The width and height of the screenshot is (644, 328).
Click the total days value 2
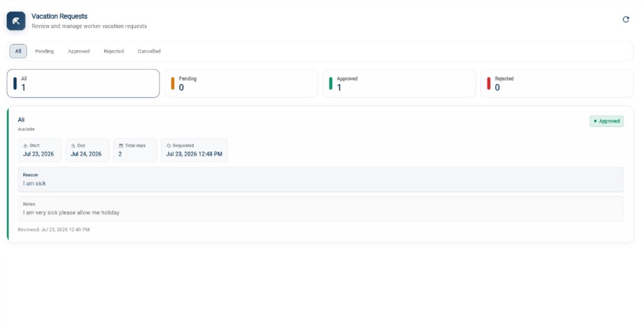(120, 154)
